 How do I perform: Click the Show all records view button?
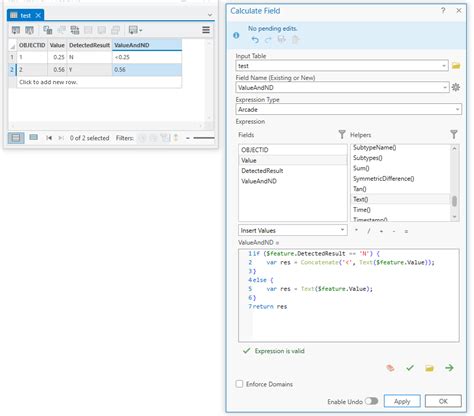point(16,138)
